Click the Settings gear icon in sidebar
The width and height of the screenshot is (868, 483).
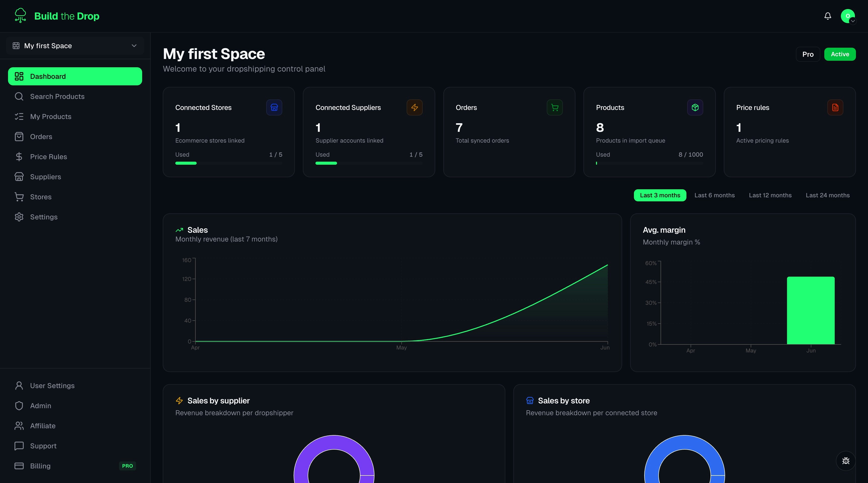click(19, 217)
